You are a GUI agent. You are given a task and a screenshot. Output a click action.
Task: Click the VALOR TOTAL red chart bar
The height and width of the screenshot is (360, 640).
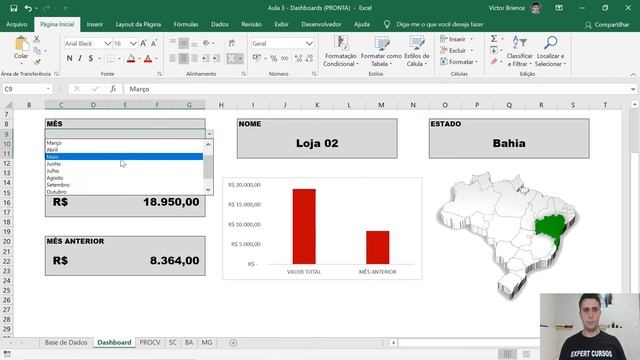(304, 226)
